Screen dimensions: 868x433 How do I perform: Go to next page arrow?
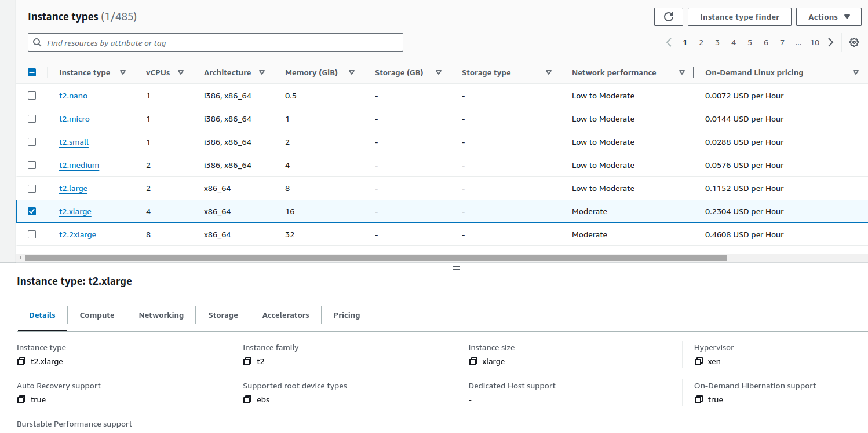point(831,42)
